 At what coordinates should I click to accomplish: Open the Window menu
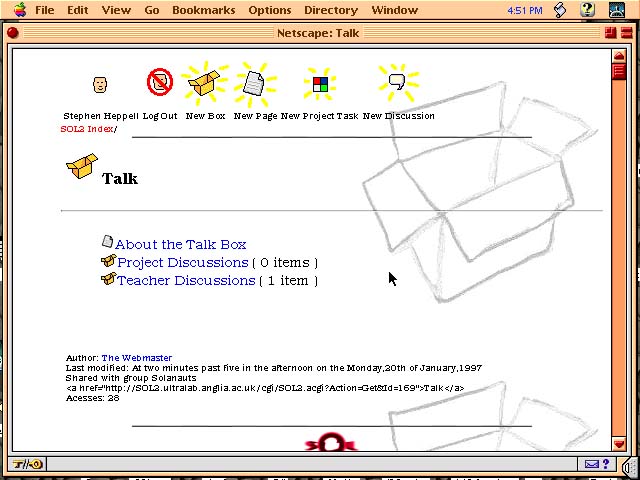tap(395, 10)
